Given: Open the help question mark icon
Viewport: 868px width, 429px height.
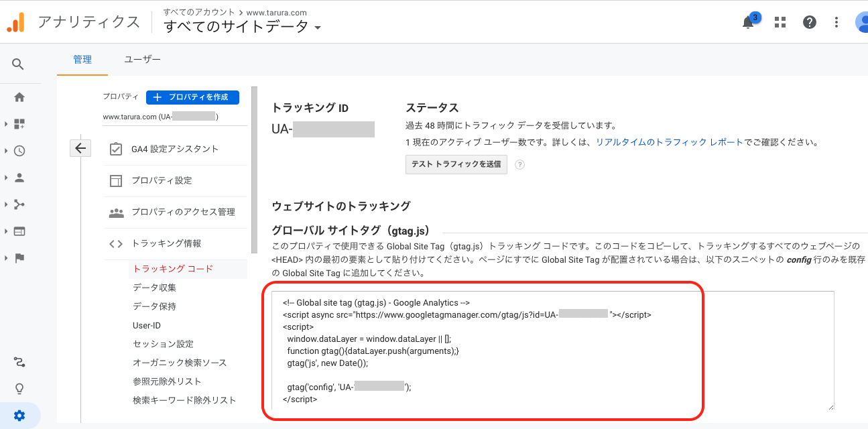Looking at the screenshot, I should 810,22.
